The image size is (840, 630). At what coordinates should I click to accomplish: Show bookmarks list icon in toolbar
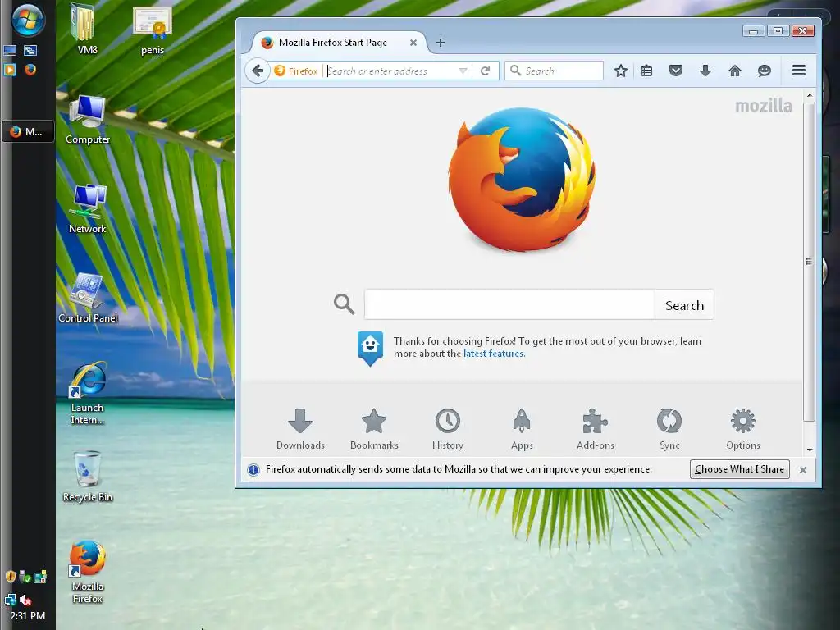[x=646, y=71]
